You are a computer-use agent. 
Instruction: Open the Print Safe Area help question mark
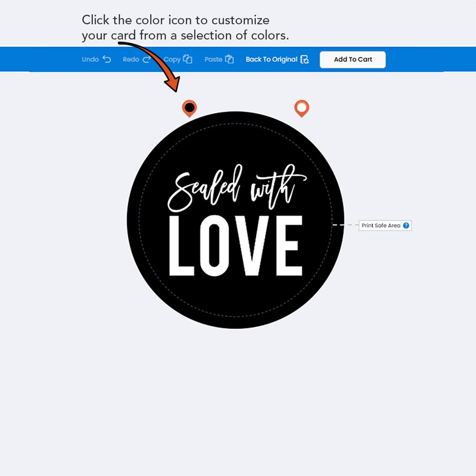pos(406,225)
